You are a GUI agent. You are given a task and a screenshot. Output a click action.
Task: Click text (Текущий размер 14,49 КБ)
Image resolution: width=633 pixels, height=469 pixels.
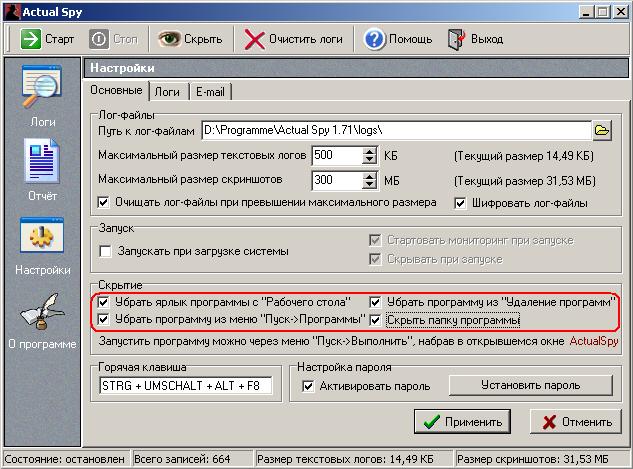click(524, 156)
